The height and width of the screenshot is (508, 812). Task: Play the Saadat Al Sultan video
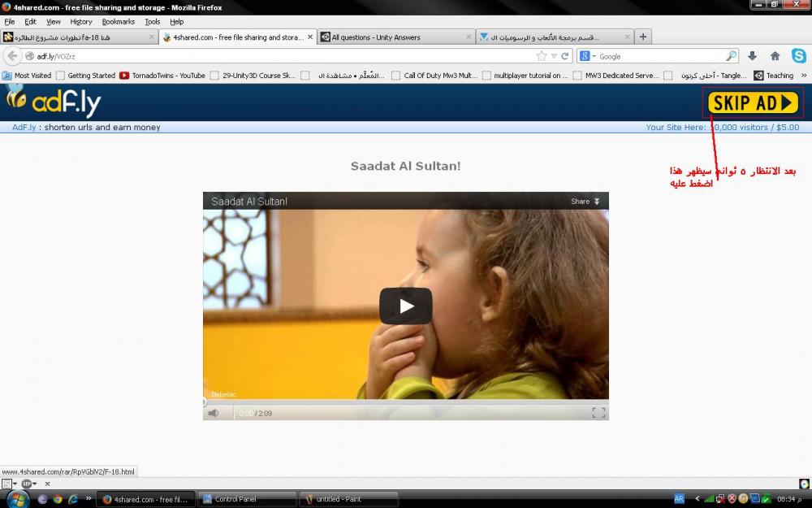point(405,306)
